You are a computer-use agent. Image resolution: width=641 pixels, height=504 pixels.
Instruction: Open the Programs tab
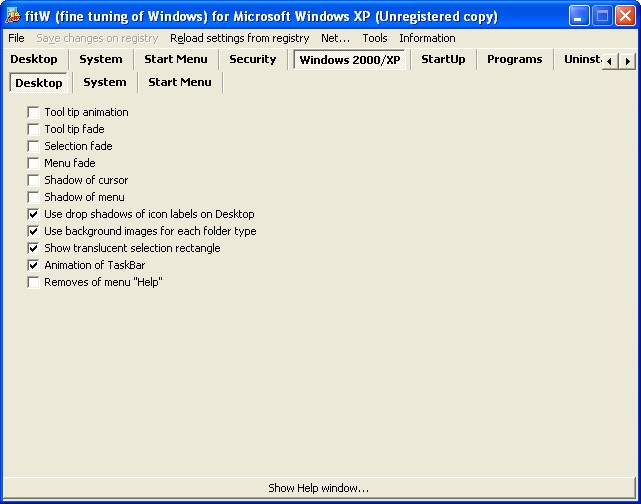tap(515, 59)
